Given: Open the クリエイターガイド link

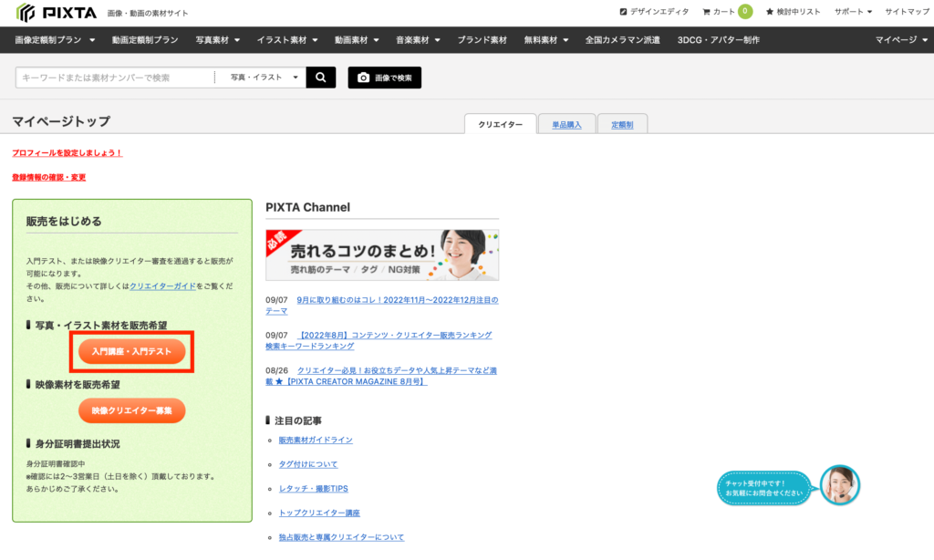Looking at the screenshot, I should pos(164,285).
